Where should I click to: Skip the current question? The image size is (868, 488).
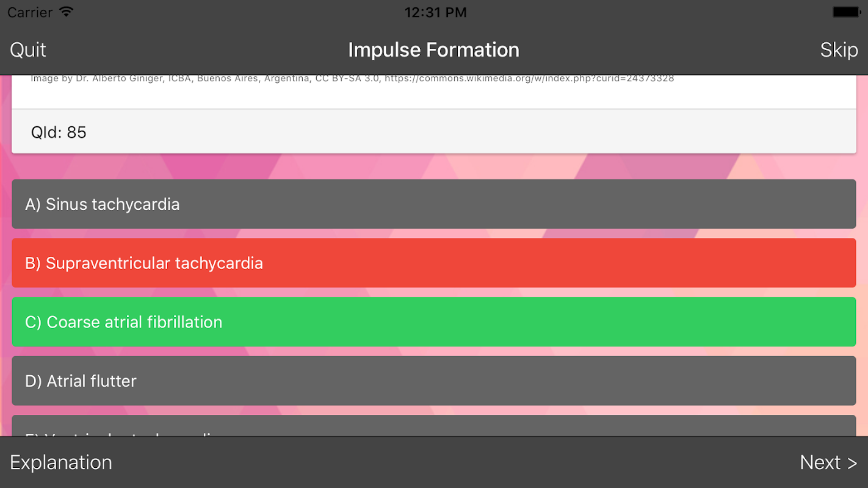[x=839, y=49]
